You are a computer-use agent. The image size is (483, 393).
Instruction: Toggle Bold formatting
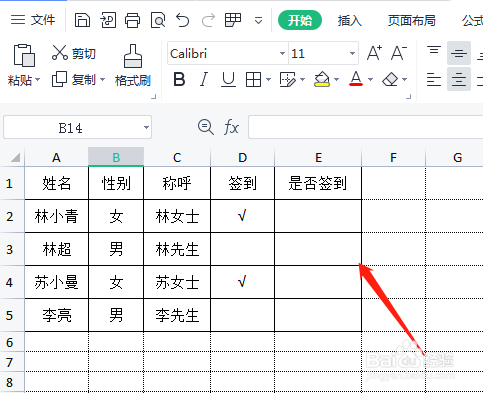[179, 80]
